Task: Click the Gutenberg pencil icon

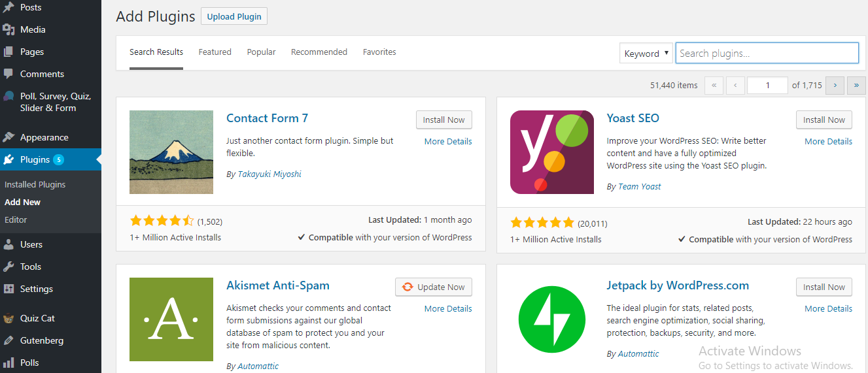Action: pyautogui.click(x=9, y=340)
